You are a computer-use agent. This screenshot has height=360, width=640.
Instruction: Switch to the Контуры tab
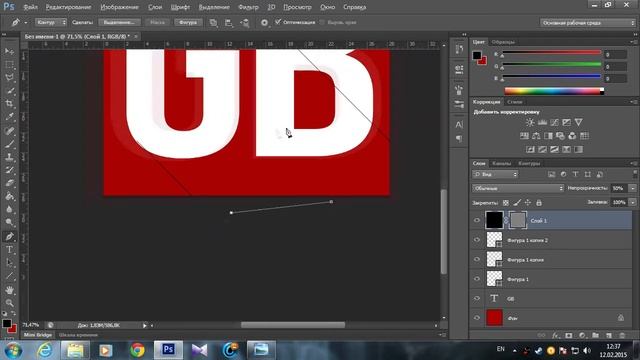tap(529, 163)
